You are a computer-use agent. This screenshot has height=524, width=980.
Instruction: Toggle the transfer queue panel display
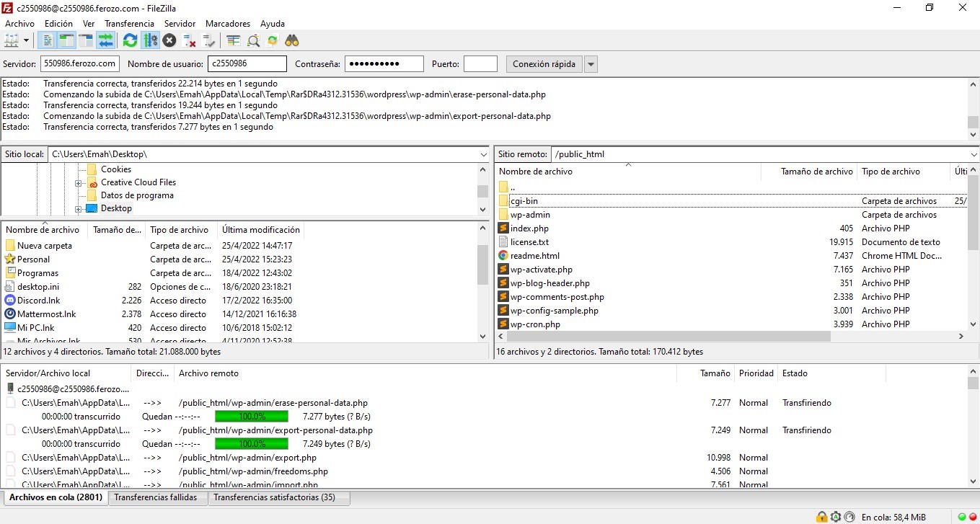106,40
